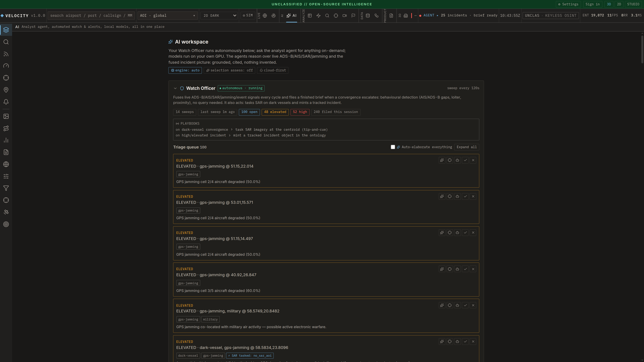Open the table view icon under ANALYZE
Viewport: 644px width, 362px height.
tap(310, 15)
